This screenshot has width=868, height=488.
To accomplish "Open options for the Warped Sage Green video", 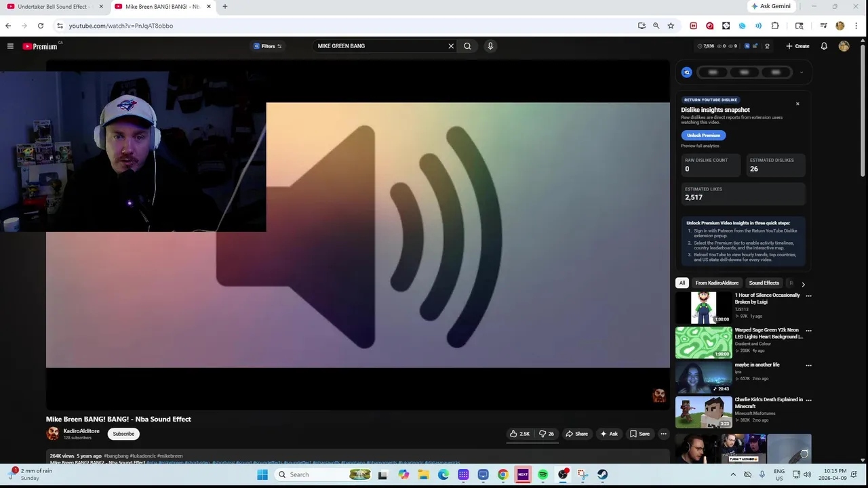I will tap(808, 331).
